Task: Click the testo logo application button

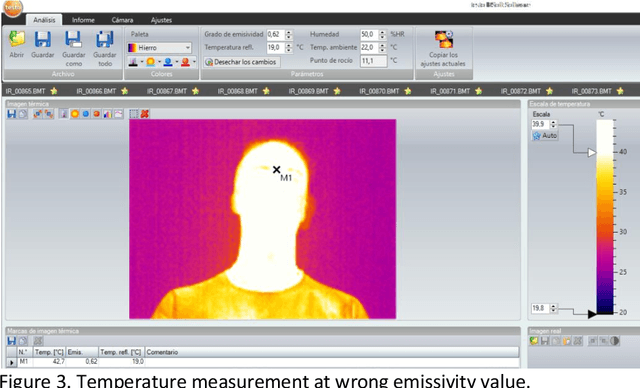Action: pos(13,8)
